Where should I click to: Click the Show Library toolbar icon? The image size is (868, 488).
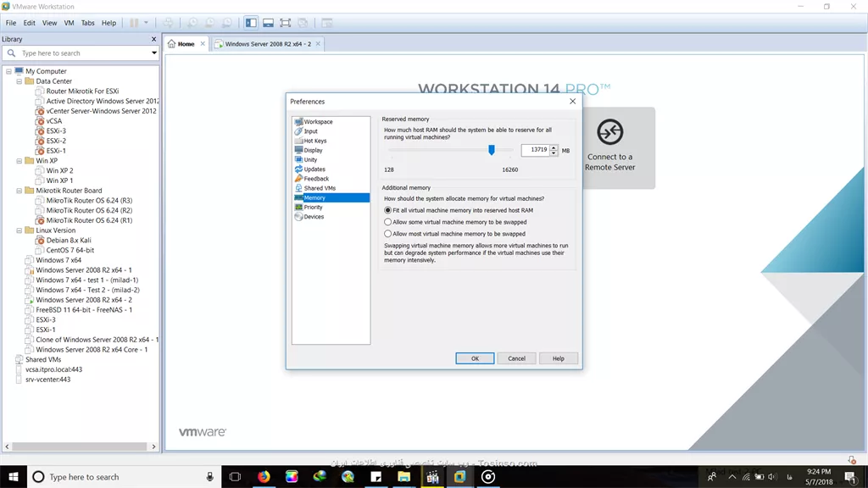tap(251, 23)
